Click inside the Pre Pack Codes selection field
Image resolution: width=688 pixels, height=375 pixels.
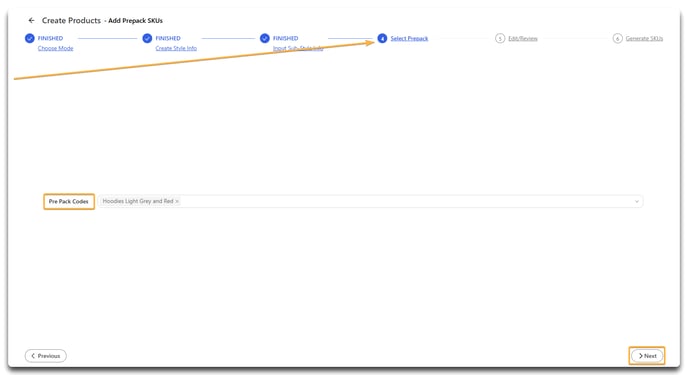[x=370, y=201]
